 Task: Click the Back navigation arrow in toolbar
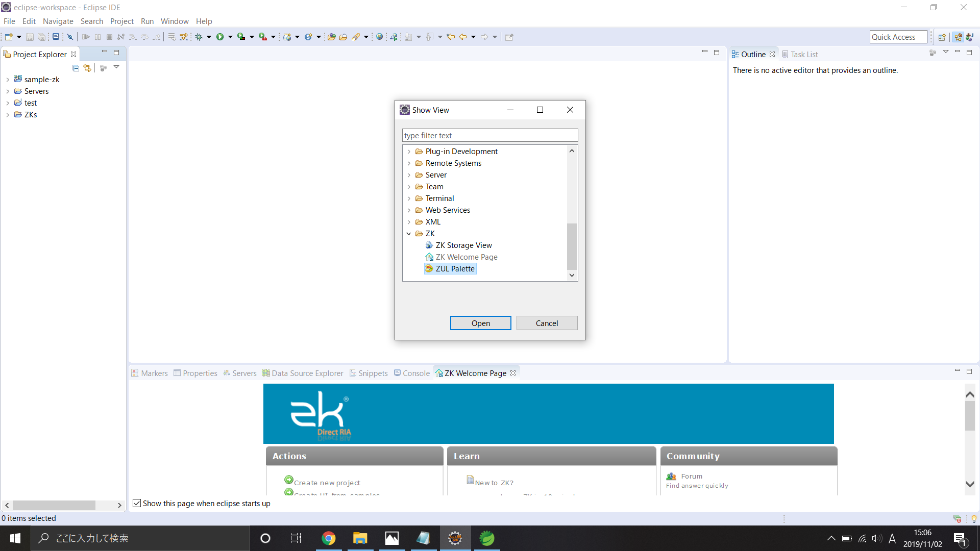pyautogui.click(x=462, y=37)
